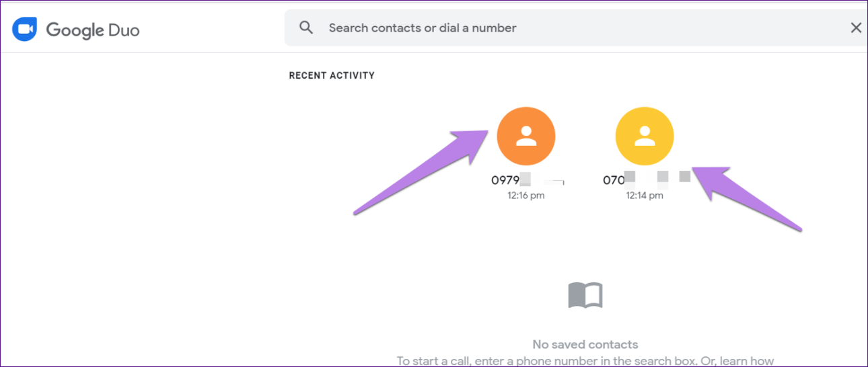Image resolution: width=868 pixels, height=367 pixels.
Task: Open the yellow avatar recent contact
Action: click(645, 136)
